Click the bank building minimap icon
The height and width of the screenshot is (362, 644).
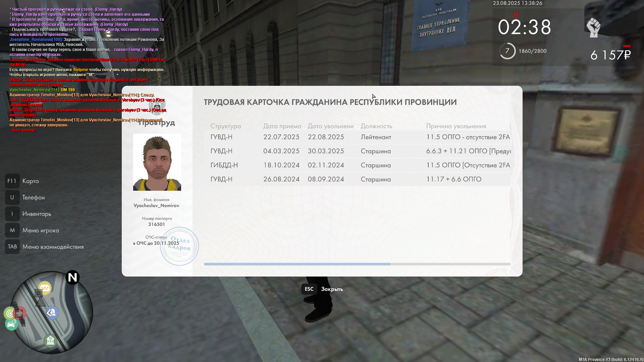[50, 341]
